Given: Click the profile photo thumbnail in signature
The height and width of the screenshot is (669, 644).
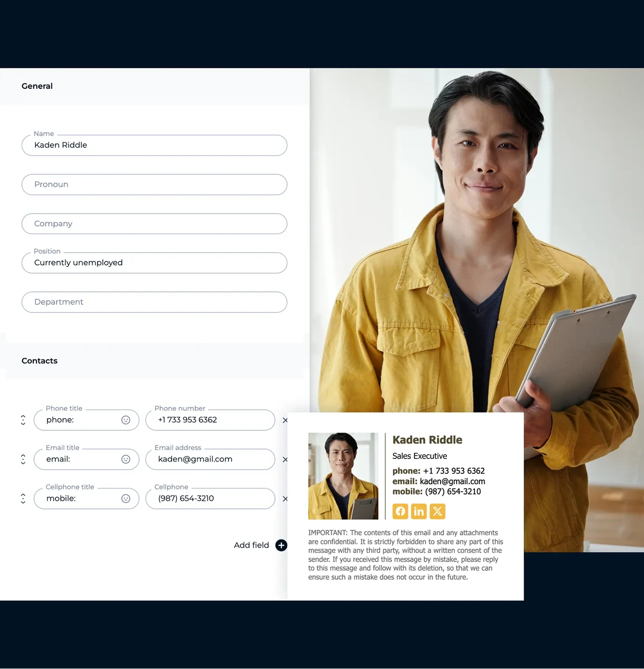Looking at the screenshot, I should tap(343, 476).
